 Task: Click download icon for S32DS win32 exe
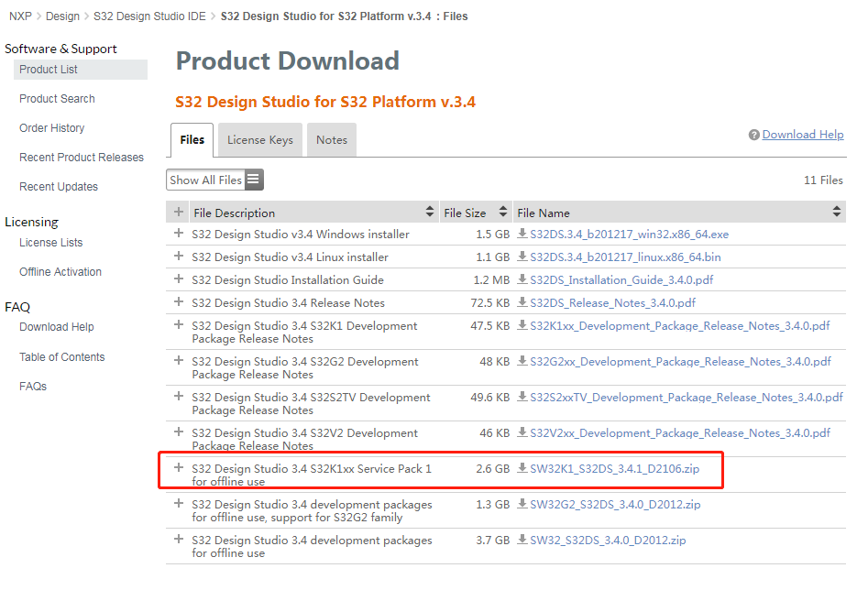point(522,235)
